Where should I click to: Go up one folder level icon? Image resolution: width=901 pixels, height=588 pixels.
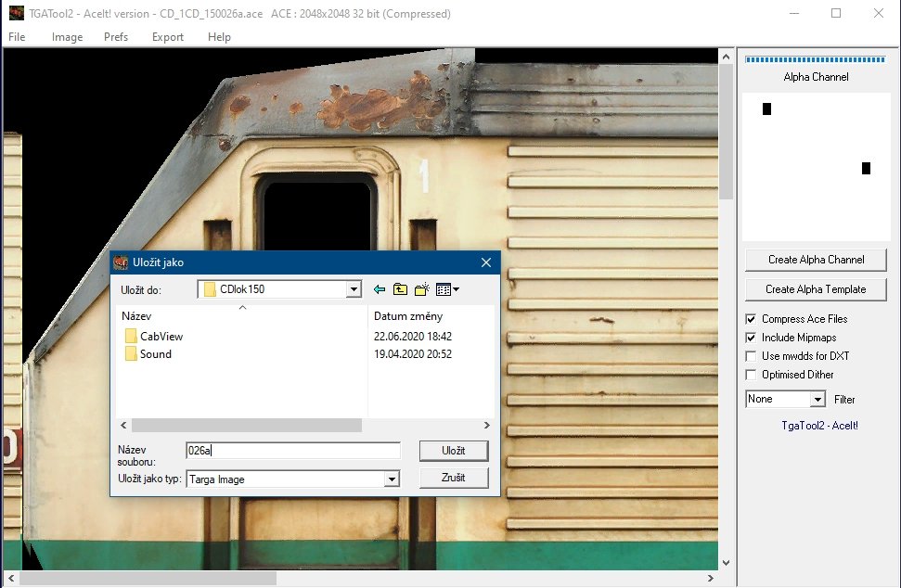400,289
